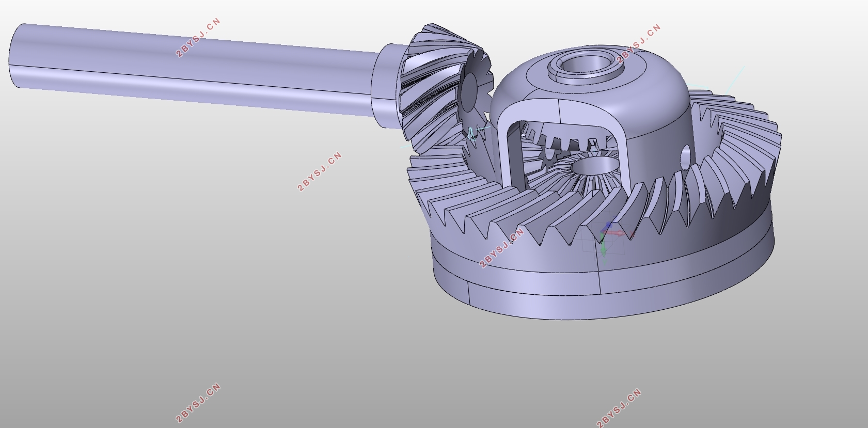Click the 2BYSJ.CN watermark overlapping the shaft
The height and width of the screenshot is (428, 868).
(198, 38)
